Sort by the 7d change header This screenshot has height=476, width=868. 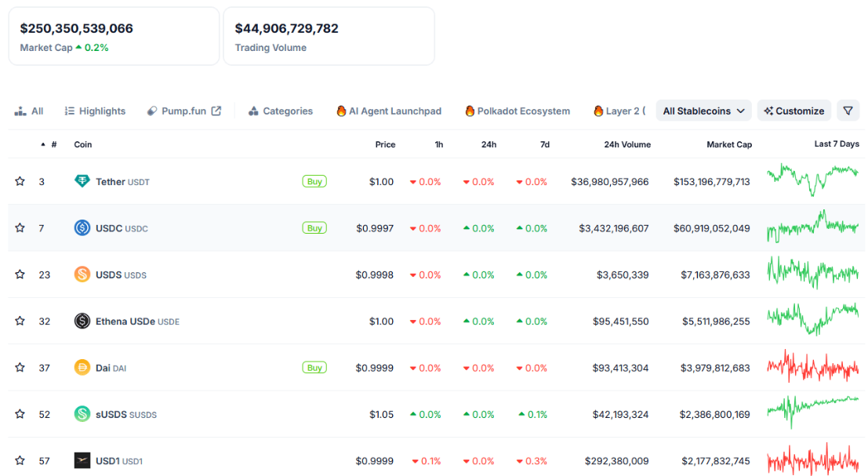pyautogui.click(x=545, y=144)
